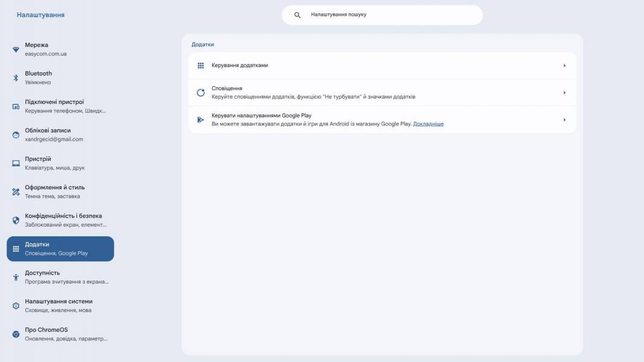Click the Wi-Fi icon next to Мережа
The image size is (644, 362).
coord(16,49)
